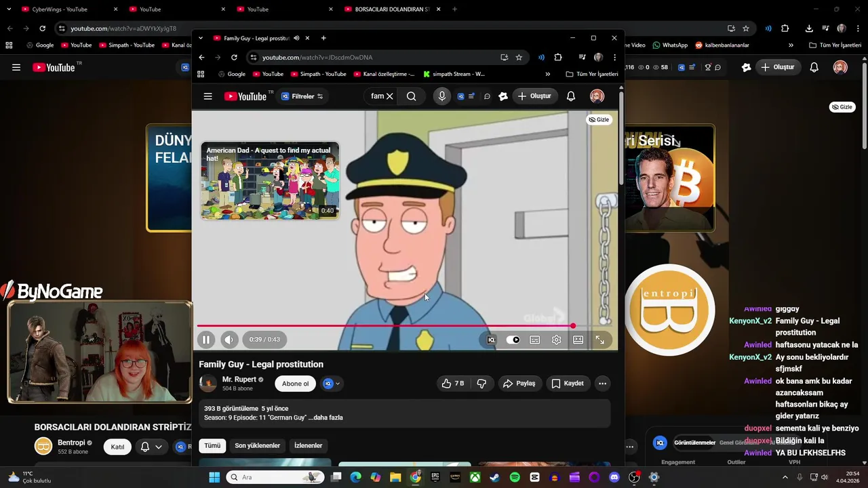Viewport: 868px width, 488px height.
Task: Expand the IQ dropdown next to Abone ol
Action: coord(332,384)
